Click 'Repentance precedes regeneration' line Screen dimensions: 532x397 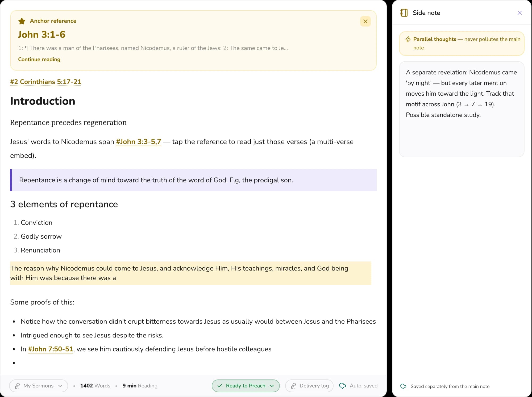pyautogui.click(x=68, y=123)
